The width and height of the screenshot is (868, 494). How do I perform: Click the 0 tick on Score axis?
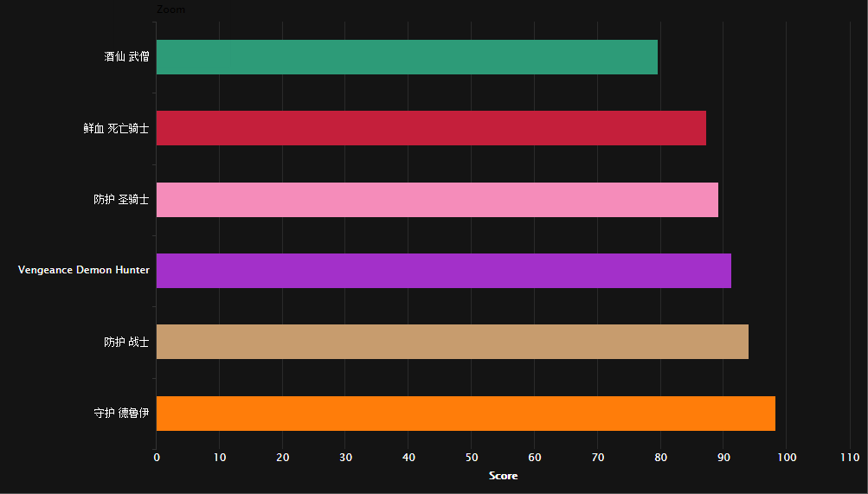(x=157, y=458)
